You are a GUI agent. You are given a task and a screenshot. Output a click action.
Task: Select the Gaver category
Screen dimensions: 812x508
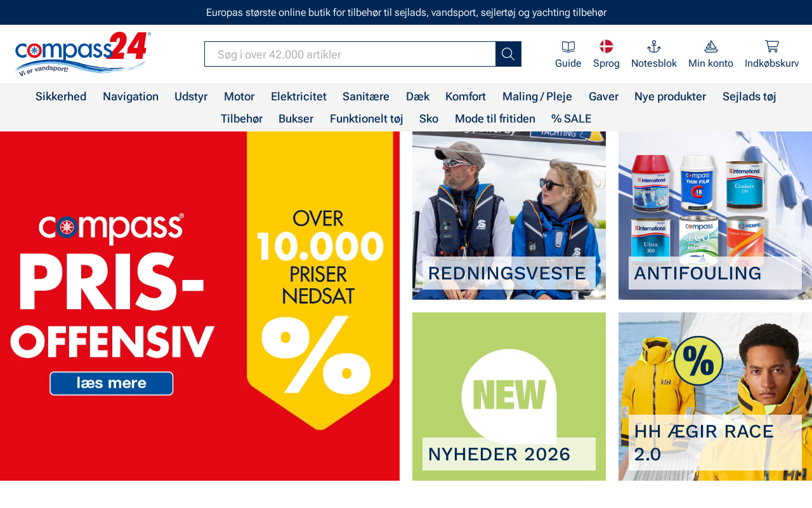(x=603, y=97)
